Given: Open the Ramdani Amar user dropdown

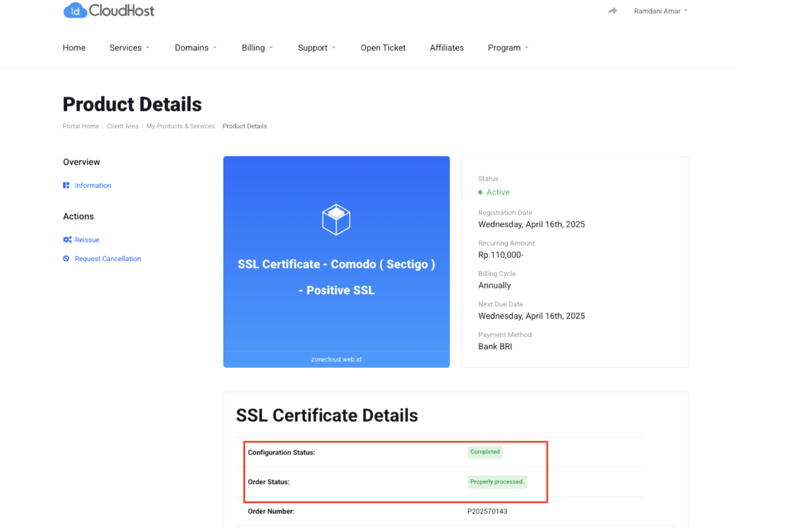Looking at the screenshot, I should 661,11.
